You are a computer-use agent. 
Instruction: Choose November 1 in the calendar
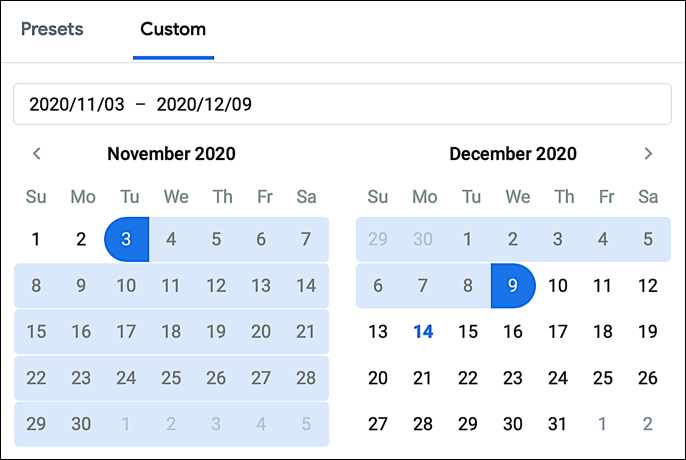(x=36, y=240)
